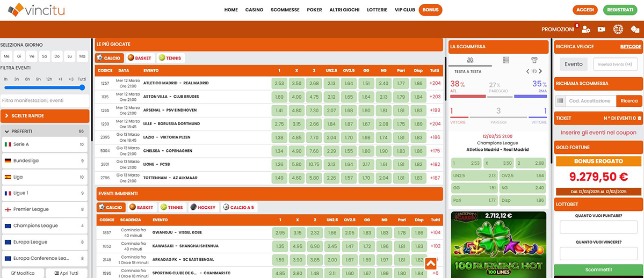This screenshot has height=278, width=644.
Task: Open the head-to-head stats icon tab
Action: pos(470,60)
